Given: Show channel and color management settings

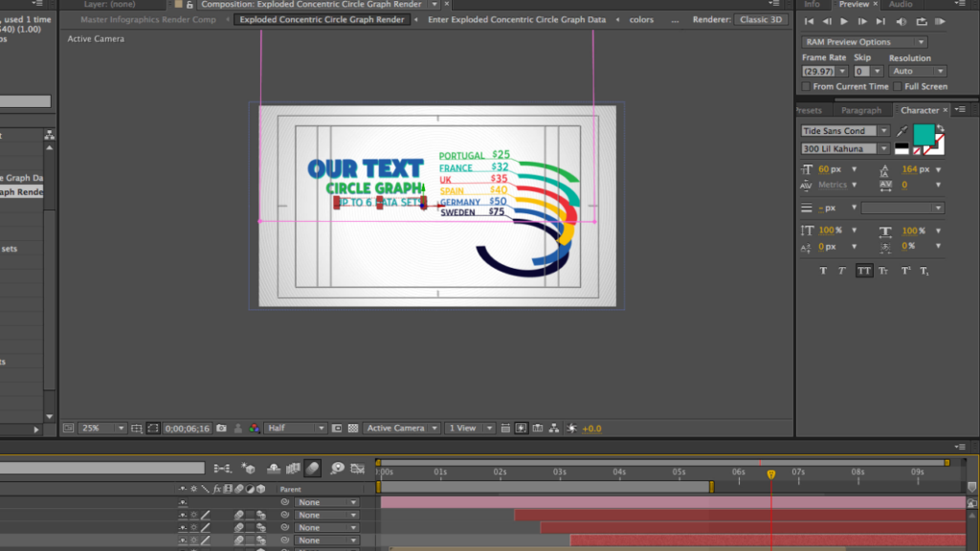Looking at the screenshot, I should 254,429.
